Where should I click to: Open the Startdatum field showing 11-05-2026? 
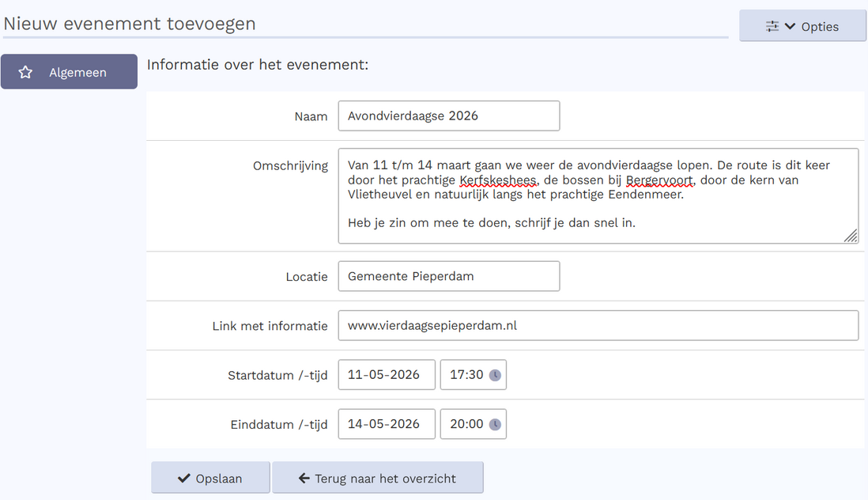(386, 374)
